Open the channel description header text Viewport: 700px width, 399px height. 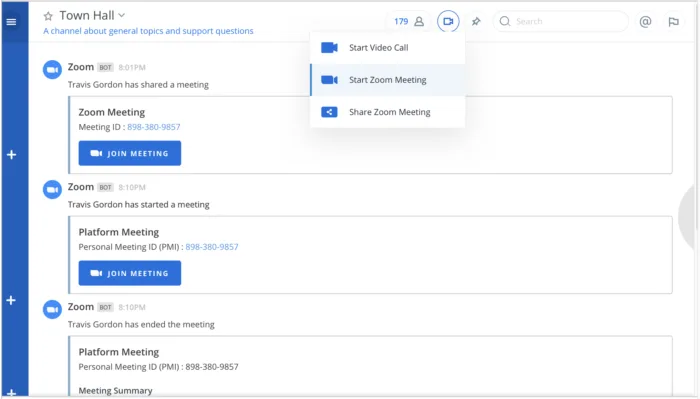148,31
